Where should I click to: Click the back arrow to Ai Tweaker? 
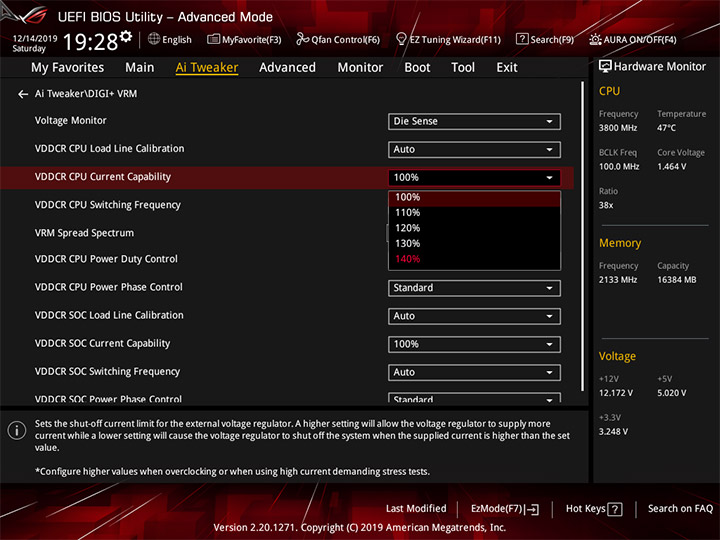point(23,94)
